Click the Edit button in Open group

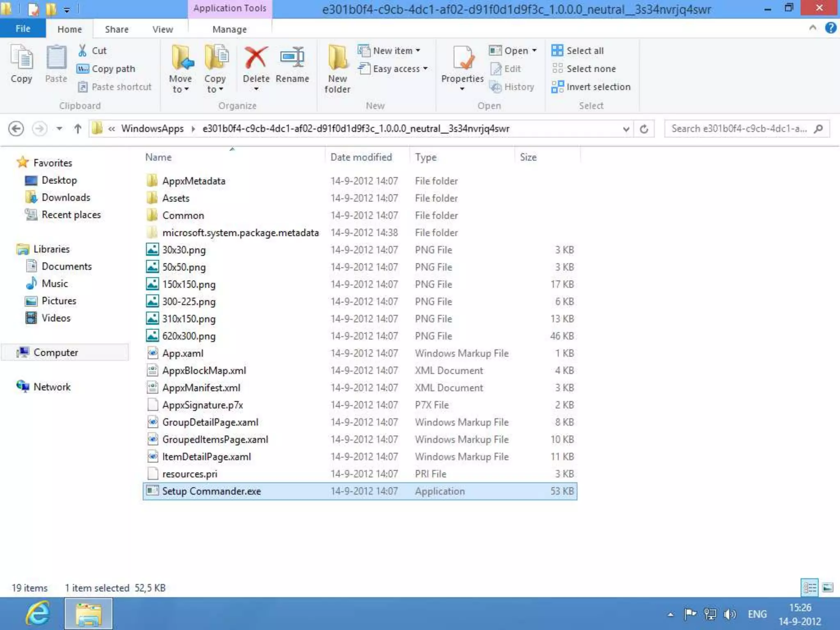pos(505,68)
